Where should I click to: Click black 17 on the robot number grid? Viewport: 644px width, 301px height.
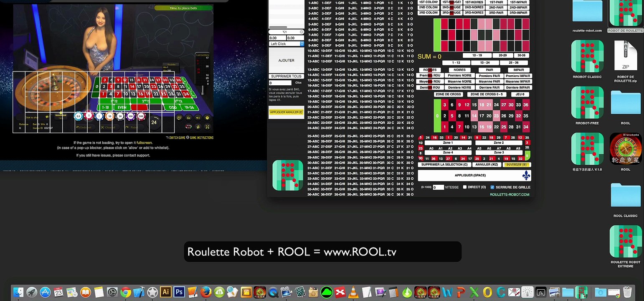[x=482, y=116]
